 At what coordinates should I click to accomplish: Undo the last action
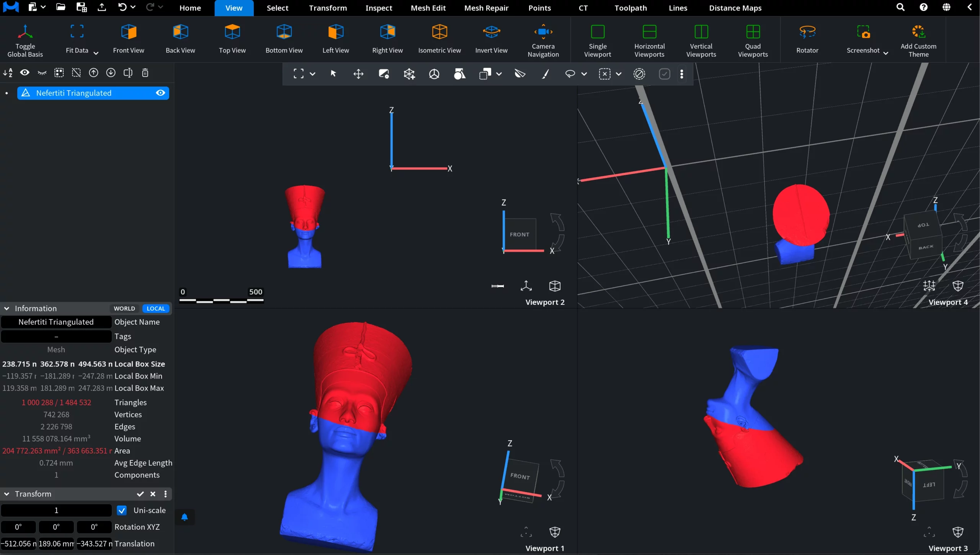point(122,7)
